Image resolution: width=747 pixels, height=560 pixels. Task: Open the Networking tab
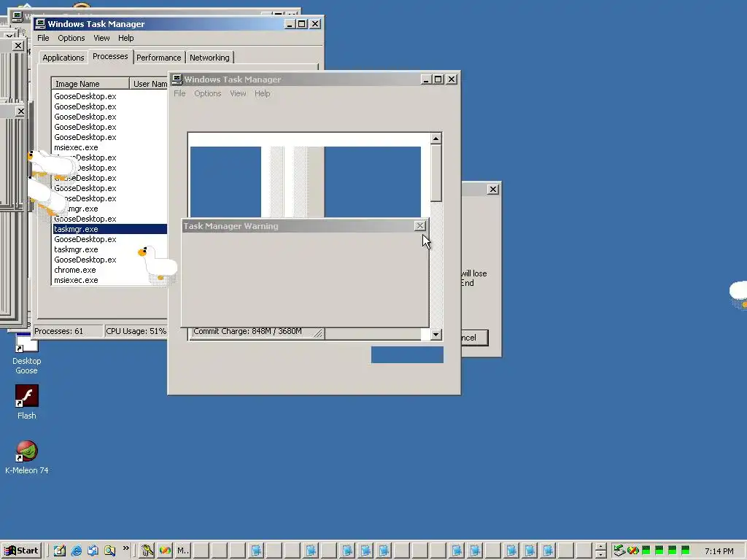coord(209,58)
